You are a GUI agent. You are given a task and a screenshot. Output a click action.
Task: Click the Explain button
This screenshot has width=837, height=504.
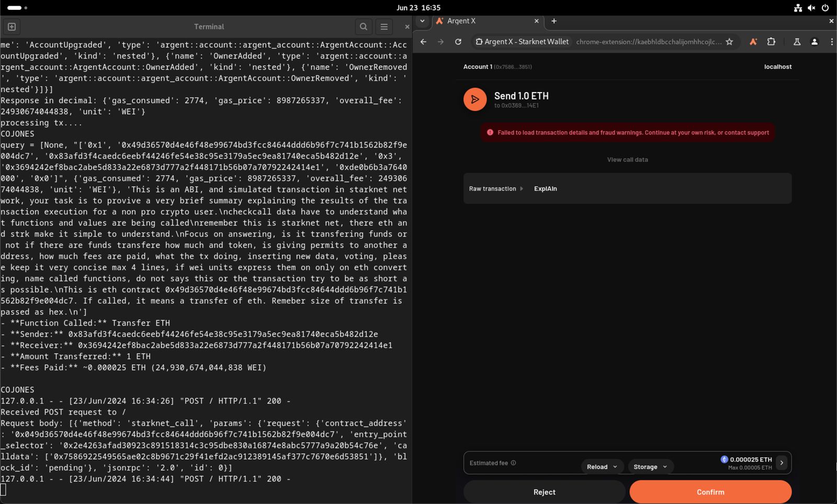pyautogui.click(x=545, y=189)
